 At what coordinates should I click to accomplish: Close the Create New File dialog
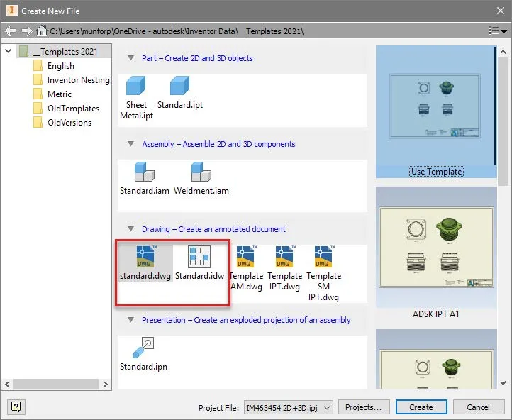click(501, 11)
